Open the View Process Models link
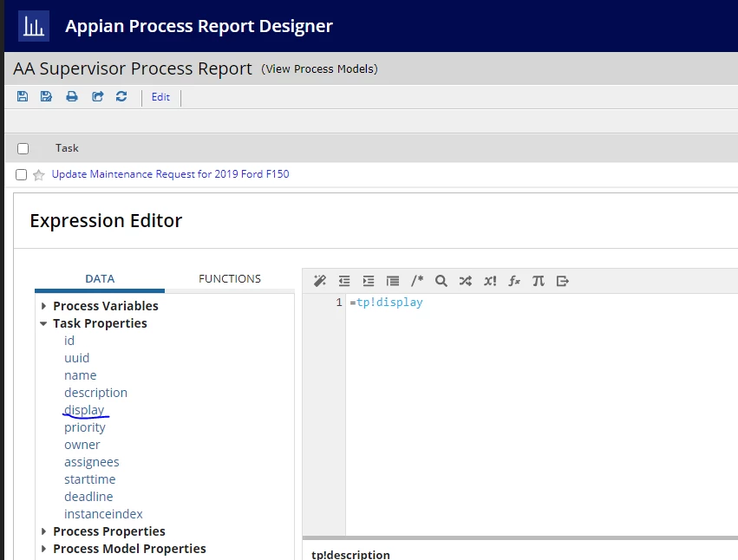The image size is (738, 560). click(x=320, y=68)
